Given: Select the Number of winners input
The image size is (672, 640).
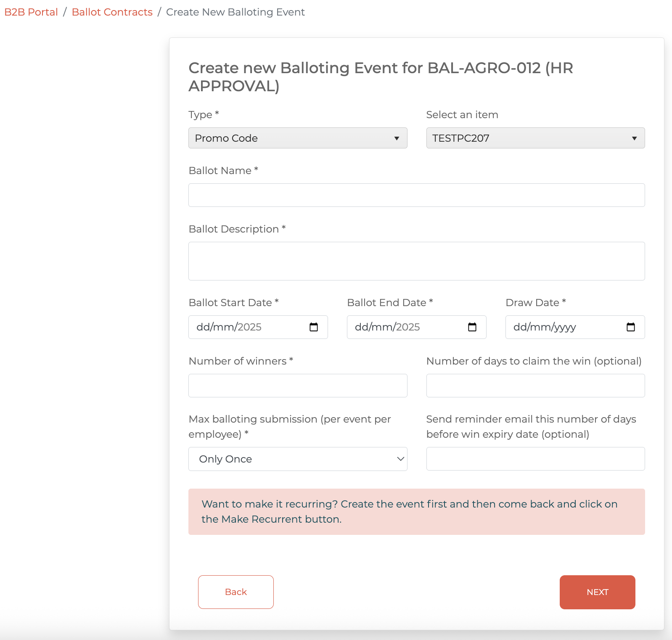Looking at the screenshot, I should coord(297,386).
